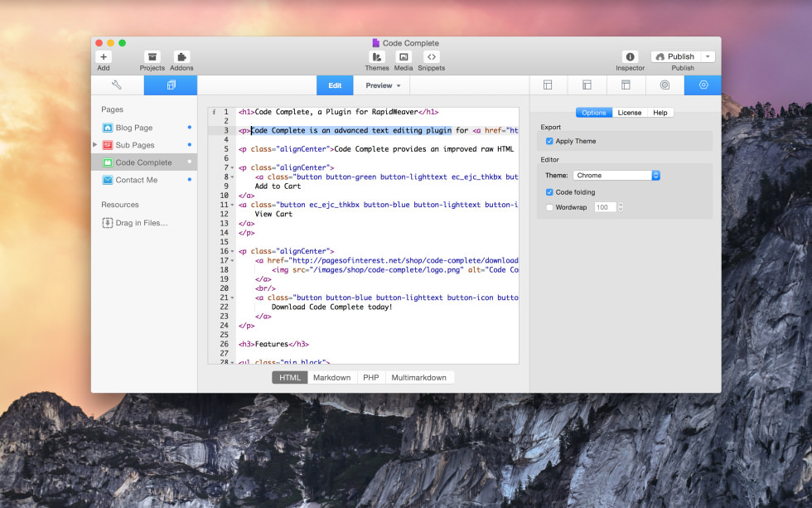Click the third inspector header layout icon

pos(626,85)
